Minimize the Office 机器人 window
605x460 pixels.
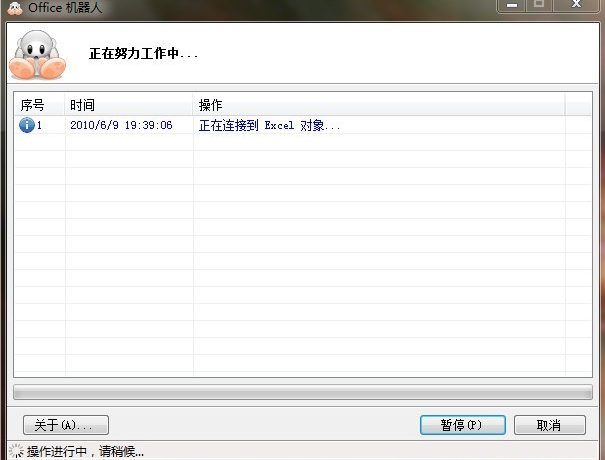[512, 6]
